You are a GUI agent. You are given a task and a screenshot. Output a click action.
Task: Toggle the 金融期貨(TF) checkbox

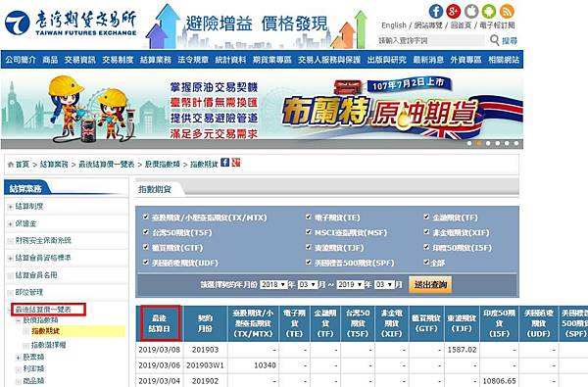coord(426,217)
